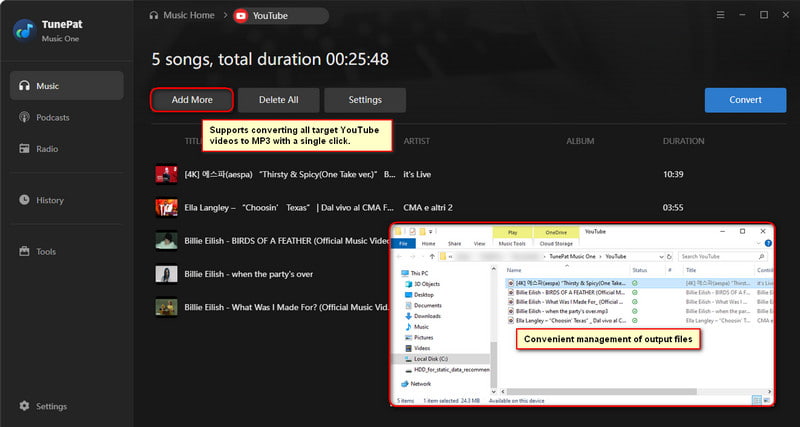Select the YouTube source tab

coord(281,16)
